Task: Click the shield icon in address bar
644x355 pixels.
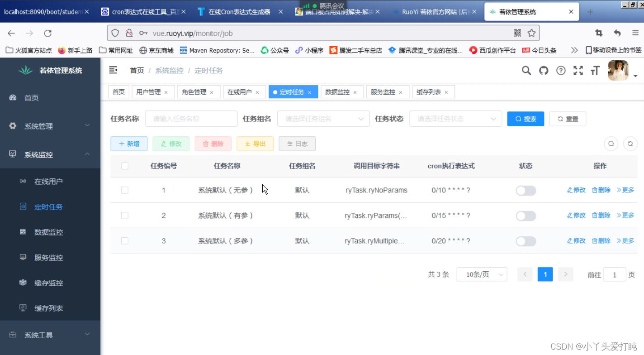Action: pyautogui.click(x=115, y=33)
